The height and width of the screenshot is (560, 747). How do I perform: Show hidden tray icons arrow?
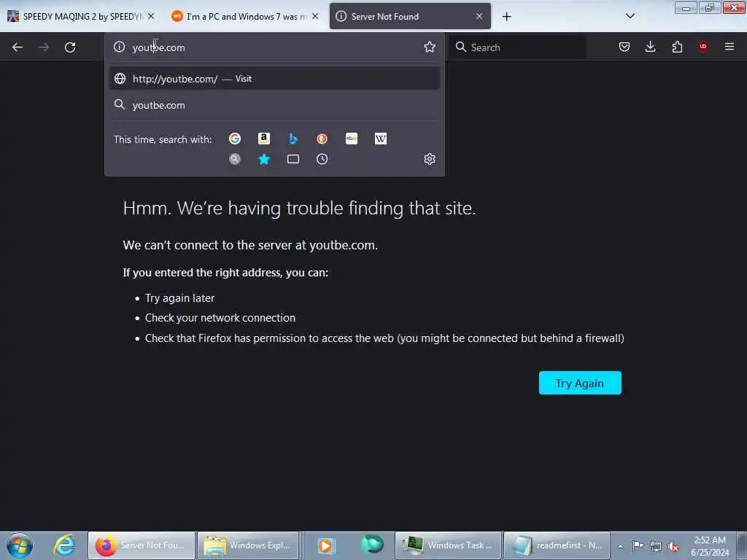[620, 546]
